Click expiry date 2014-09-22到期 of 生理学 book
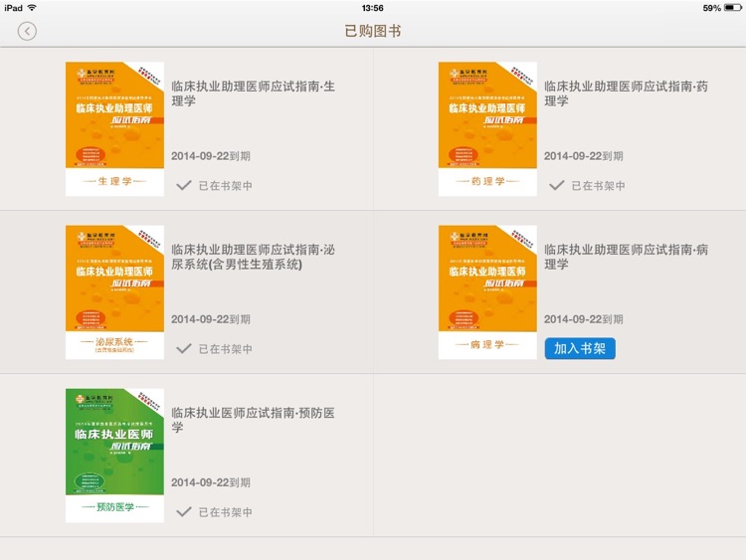The width and height of the screenshot is (746, 560). coord(211,156)
